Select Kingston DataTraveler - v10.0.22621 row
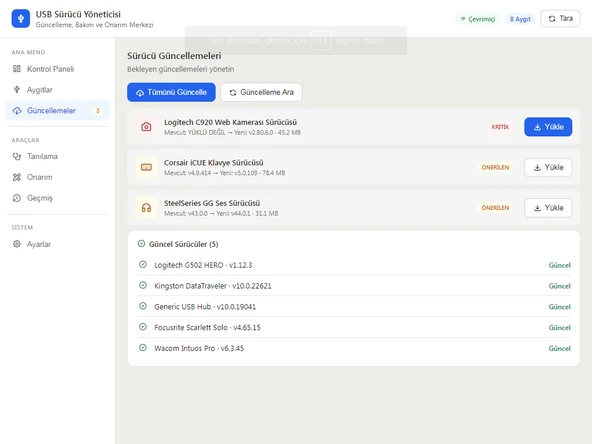The width and height of the screenshot is (592, 444). (x=354, y=286)
